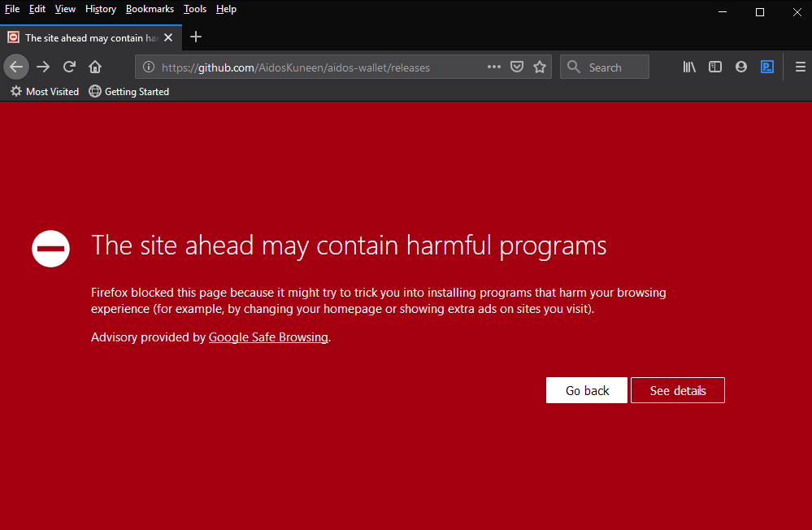Maximize the Firefox window
The height and width of the screenshot is (530, 812).
(760, 11)
